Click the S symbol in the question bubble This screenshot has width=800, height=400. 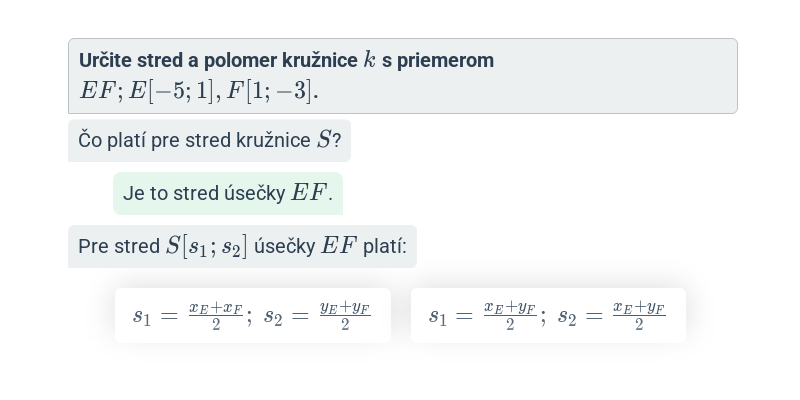coord(324,140)
